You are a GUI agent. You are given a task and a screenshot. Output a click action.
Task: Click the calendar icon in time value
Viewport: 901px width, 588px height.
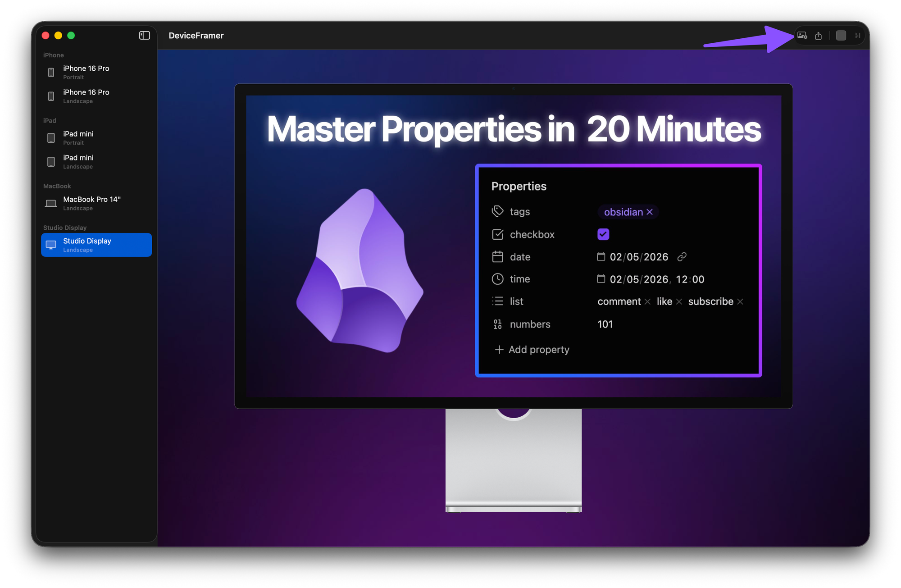pyautogui.click(x=601, y=279)
